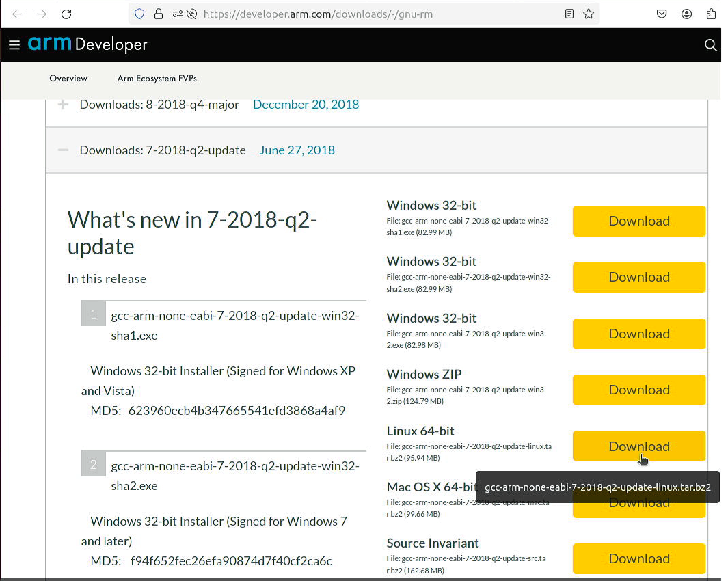This screenshot has height=581, width=728.
Task: Click the 'Linux 64-bit' heading
Action: tap(420, 431)
